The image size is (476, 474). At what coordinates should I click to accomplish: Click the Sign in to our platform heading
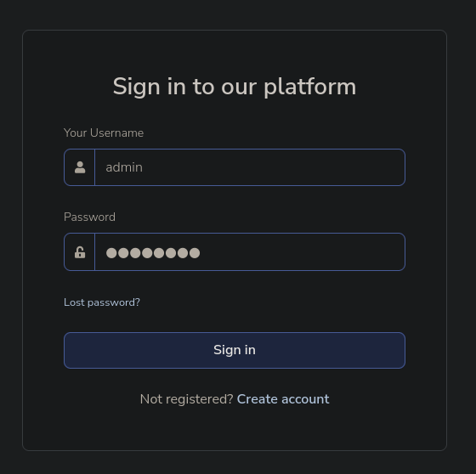pos(235,87)
